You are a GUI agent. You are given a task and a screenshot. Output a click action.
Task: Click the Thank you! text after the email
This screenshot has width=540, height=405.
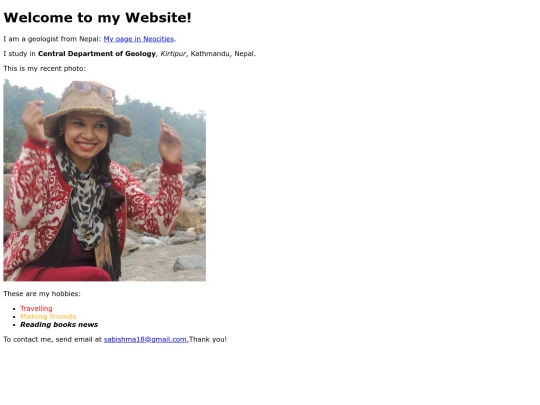(x=208, y=340)
